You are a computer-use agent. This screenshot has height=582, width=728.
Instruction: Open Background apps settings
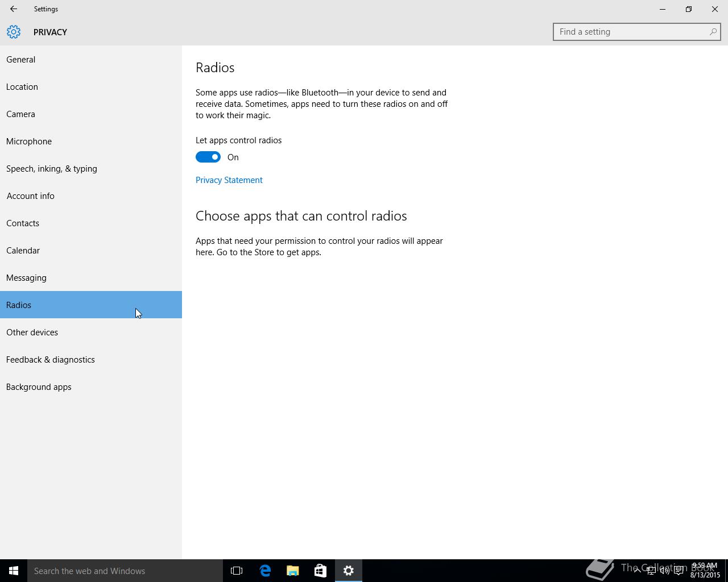tap(91, 386)
